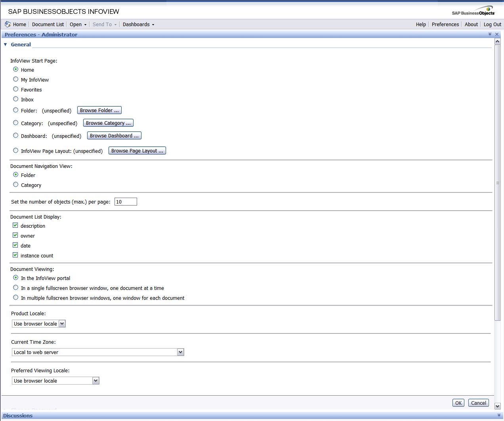Open the Help link
The width and height of the screenshot is (504, 421).
pyautogui.click(x=421, y=25)
